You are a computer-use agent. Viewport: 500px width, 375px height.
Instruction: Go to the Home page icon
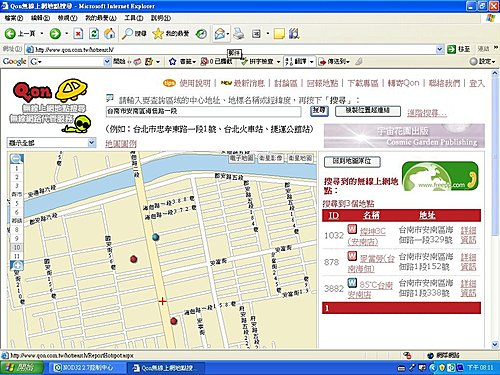tap(110, 33)
